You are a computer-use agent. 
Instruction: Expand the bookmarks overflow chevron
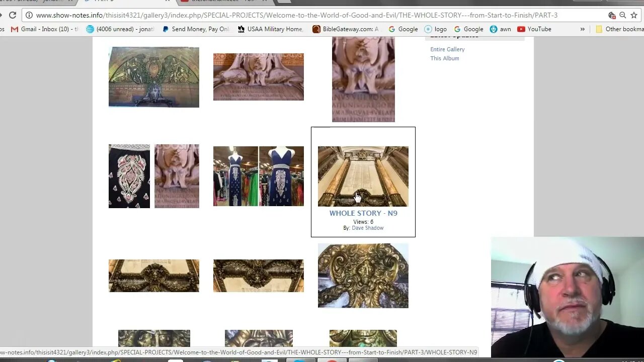point(582,29)
